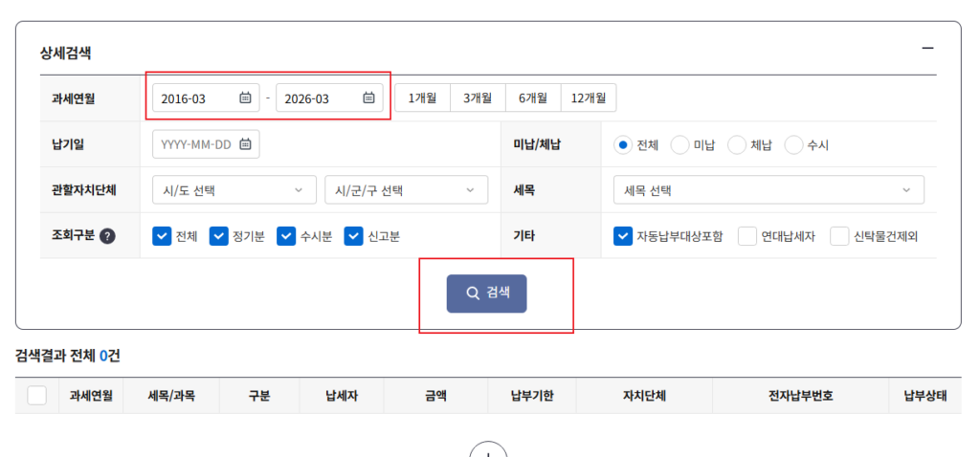Set period to 1개월
This screenshot has width=980, height=457.
pos(422,98)
